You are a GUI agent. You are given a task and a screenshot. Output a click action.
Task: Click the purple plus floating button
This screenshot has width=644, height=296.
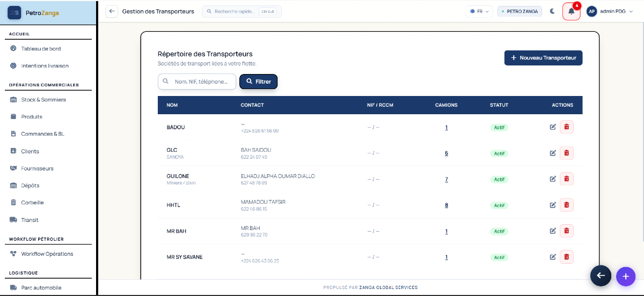coord(625,276)
